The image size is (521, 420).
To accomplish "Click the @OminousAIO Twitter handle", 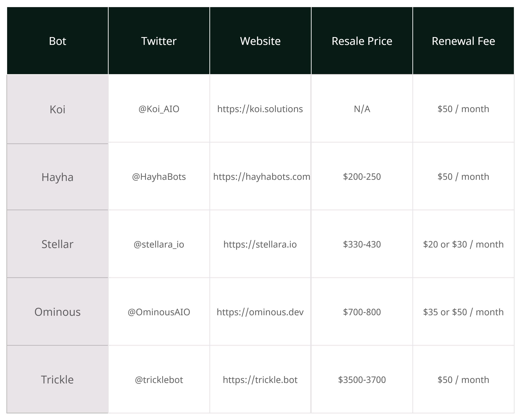I will click(x=159, y=312).
